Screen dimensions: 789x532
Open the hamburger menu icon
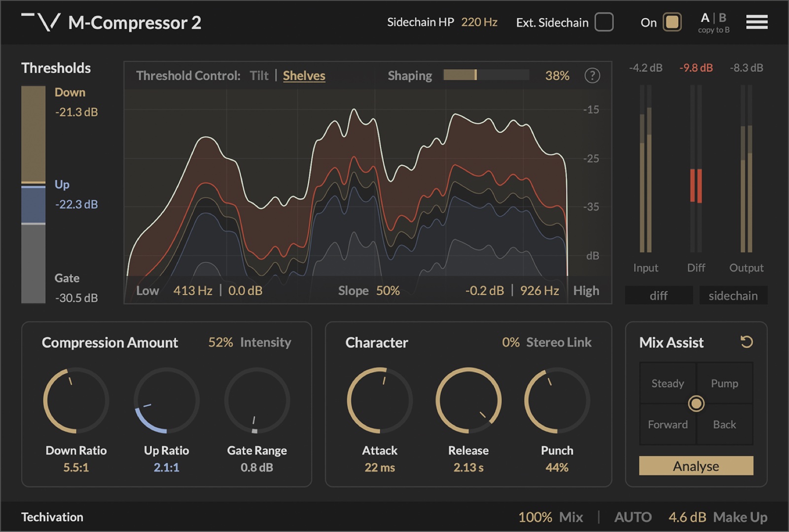pos(756,22)
